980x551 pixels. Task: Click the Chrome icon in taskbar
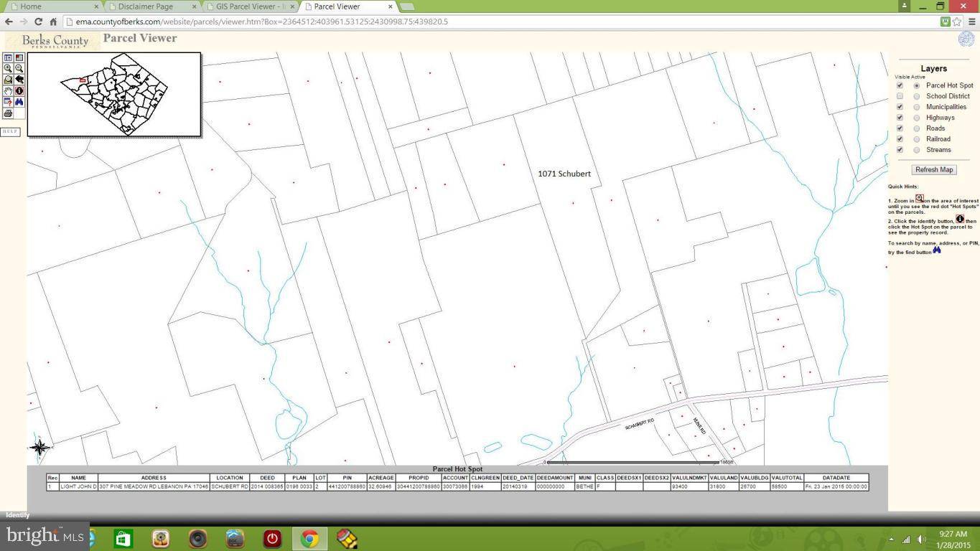point(309,538)
